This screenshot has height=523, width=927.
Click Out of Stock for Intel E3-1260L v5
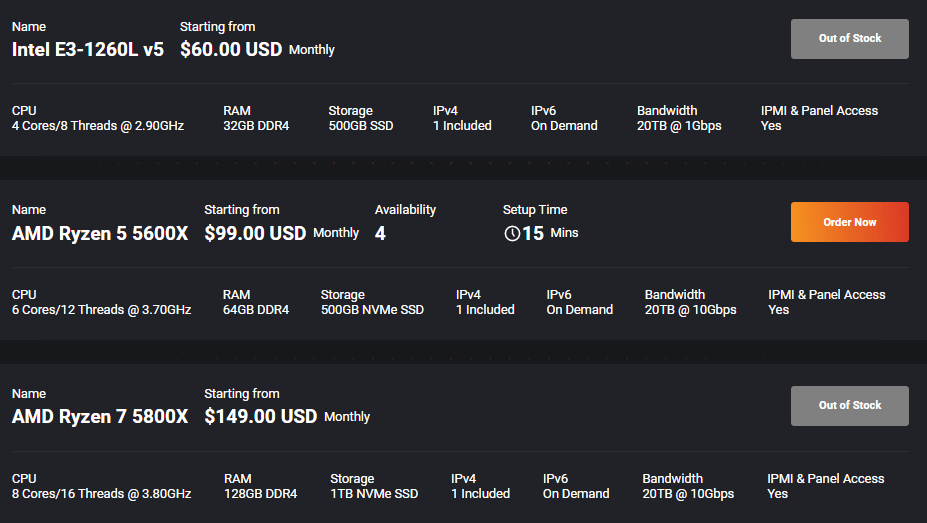[x=850, y=38]
